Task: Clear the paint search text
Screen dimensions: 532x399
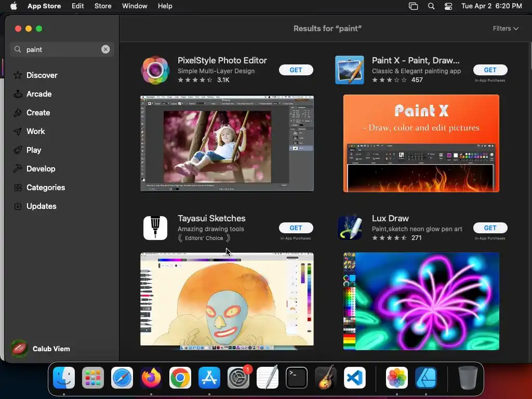Action: (x=105, y=49)
